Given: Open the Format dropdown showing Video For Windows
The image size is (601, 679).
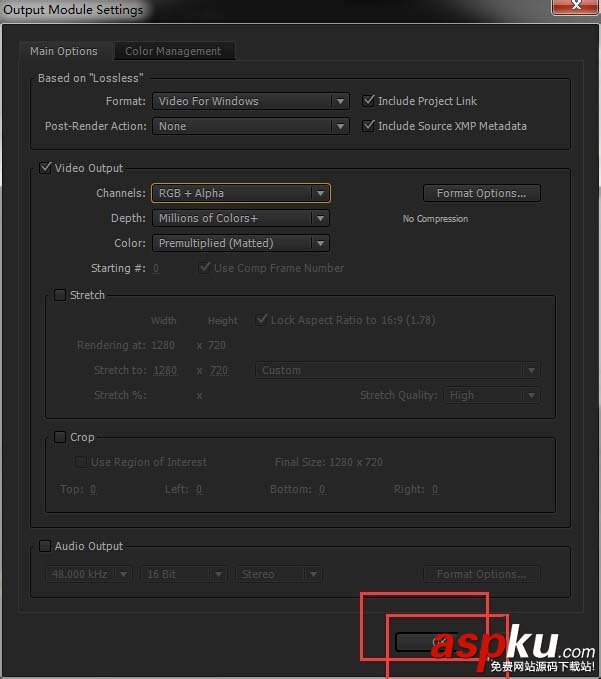Looking at the screenshot, I should tap(251, 101).
